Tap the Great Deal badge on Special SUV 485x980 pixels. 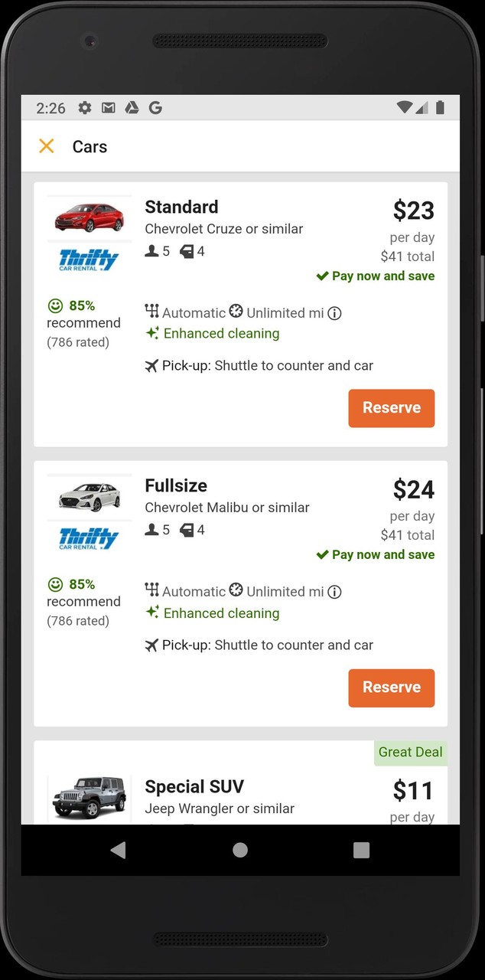(410, 753)
